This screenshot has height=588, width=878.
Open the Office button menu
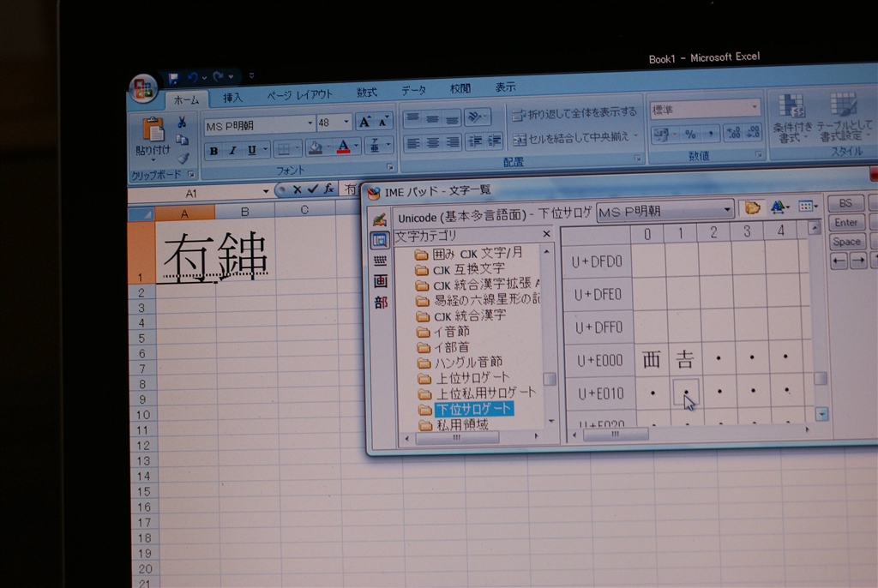(143, 88)
